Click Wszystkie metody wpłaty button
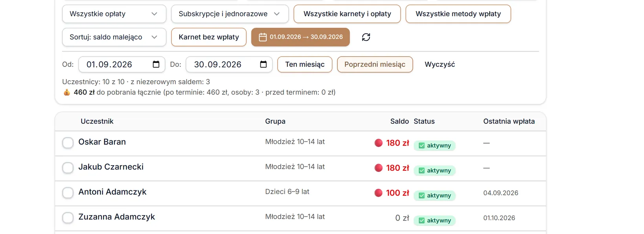 (458, 14)
